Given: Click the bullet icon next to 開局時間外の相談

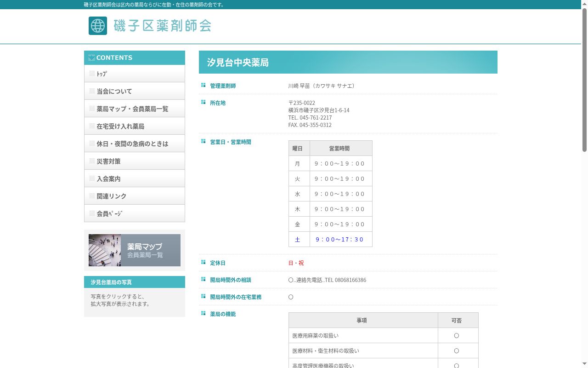Looking at the screenshot, I should 203,279.
